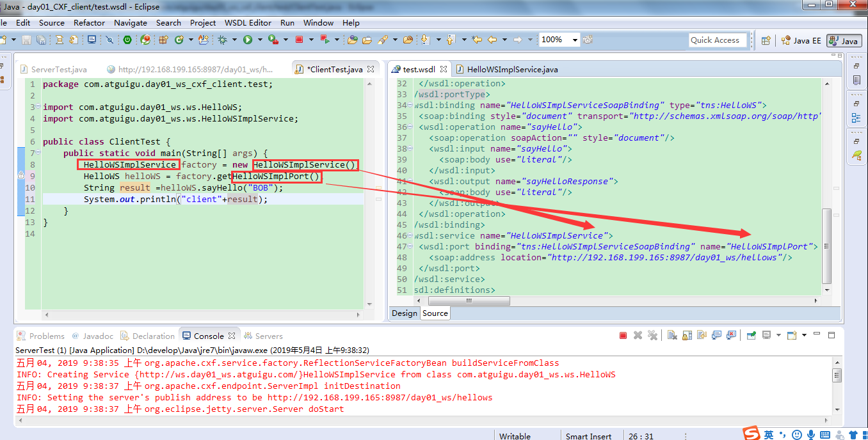The width and height of the screenshot is (868, 440).
Task: Open the Declaration view tab
Action: [147, 336]
